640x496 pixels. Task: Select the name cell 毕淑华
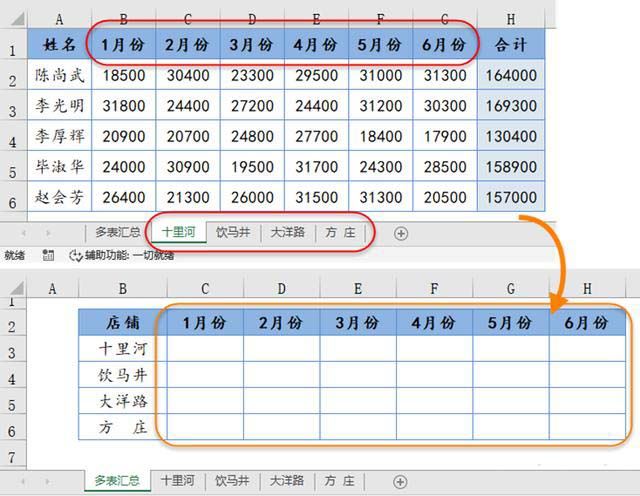(x=60, y=167)
